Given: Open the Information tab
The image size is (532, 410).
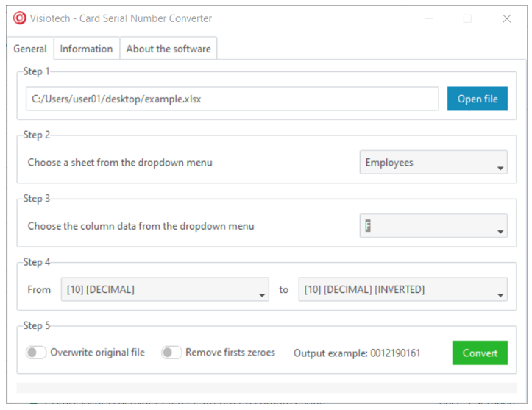Looking at the screenshot, I should point(86,49).
